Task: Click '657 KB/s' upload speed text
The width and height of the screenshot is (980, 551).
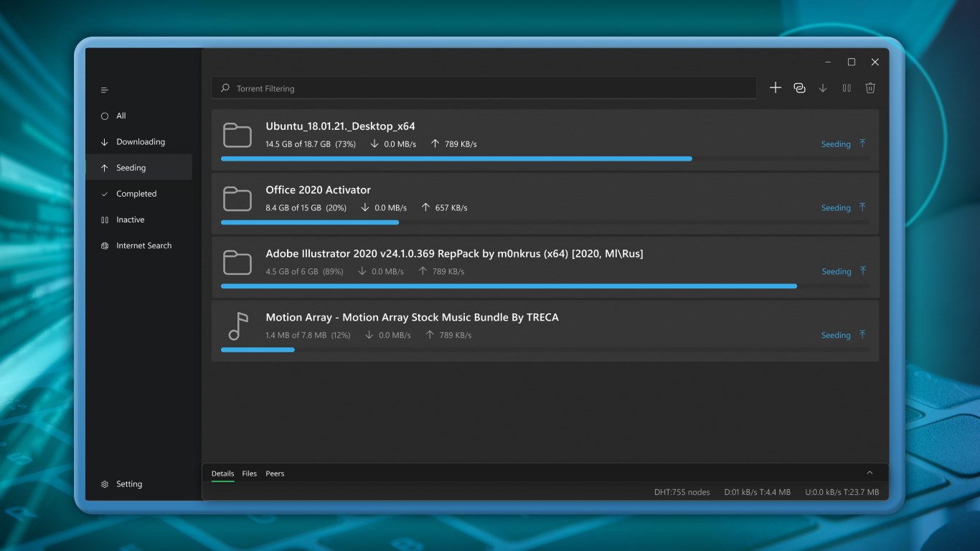Action: coord(451,208)
